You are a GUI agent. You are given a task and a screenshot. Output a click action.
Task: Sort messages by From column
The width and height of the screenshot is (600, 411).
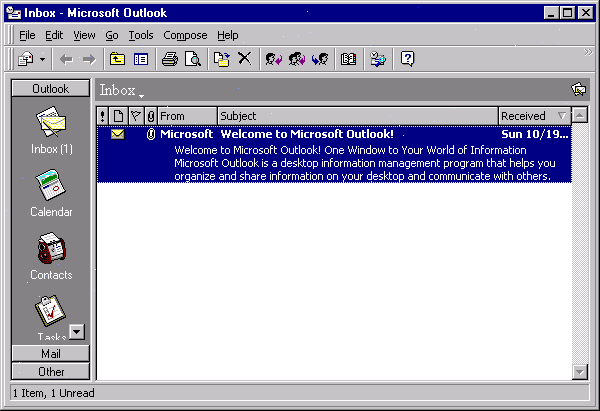click(187, 116)
